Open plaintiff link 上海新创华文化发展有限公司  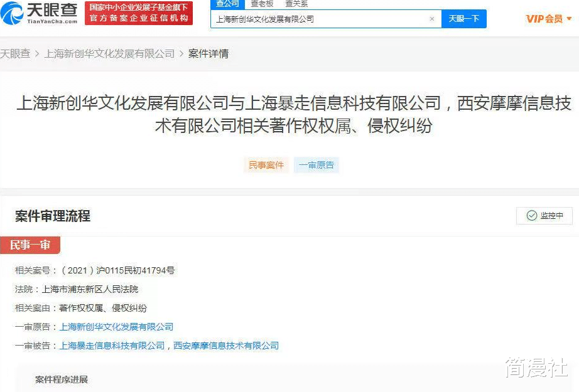[x=116, y=327]
